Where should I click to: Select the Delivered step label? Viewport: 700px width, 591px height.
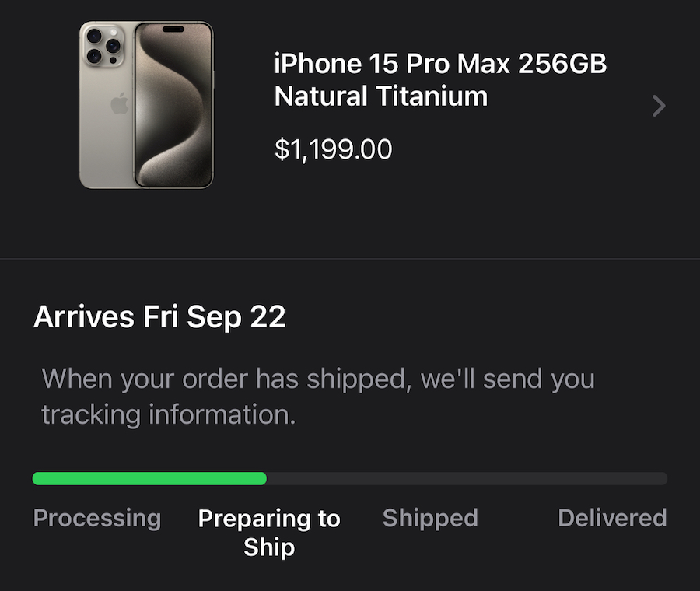[613, 518]
